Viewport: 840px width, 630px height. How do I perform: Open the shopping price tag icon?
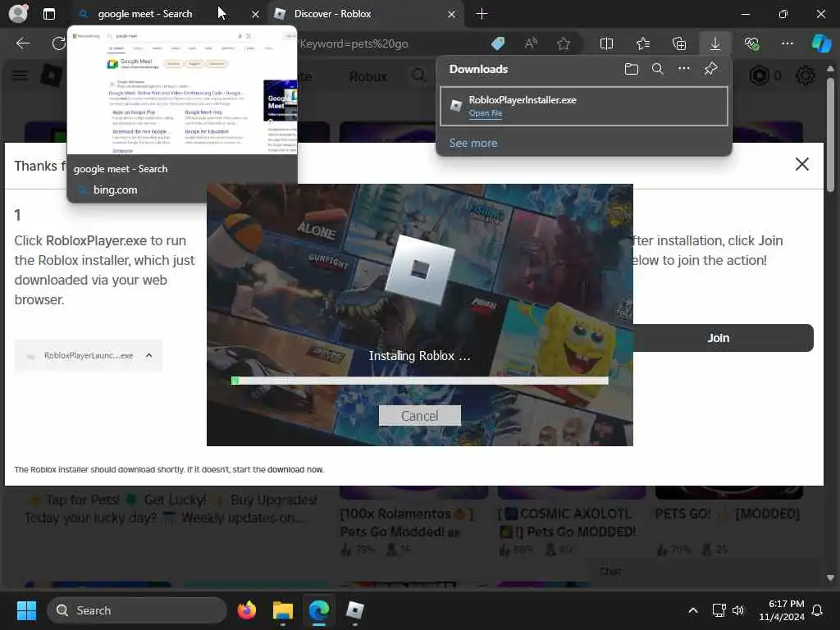point(498,43)
